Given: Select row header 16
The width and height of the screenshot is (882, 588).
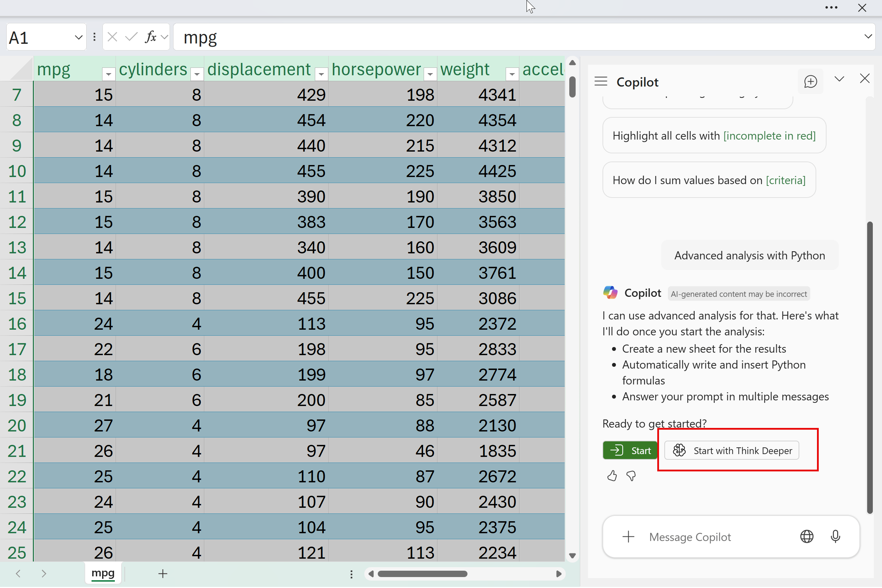Looking at the screenshot, I should click(17, 324).
